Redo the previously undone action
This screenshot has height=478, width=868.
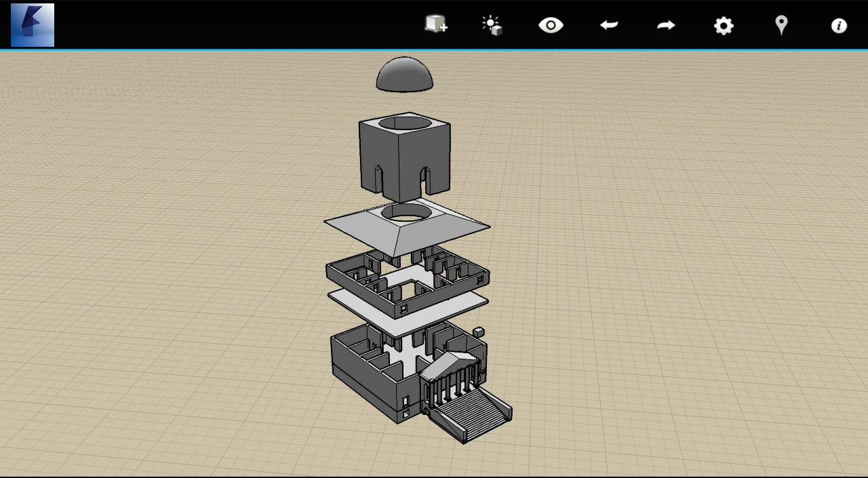pos(665,24)
